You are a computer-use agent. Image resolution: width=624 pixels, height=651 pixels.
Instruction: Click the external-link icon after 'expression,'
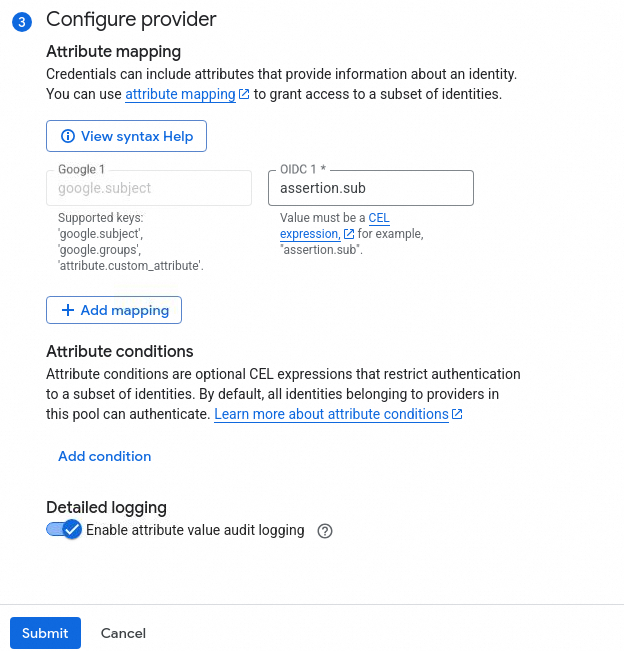[x=349, y=234]
